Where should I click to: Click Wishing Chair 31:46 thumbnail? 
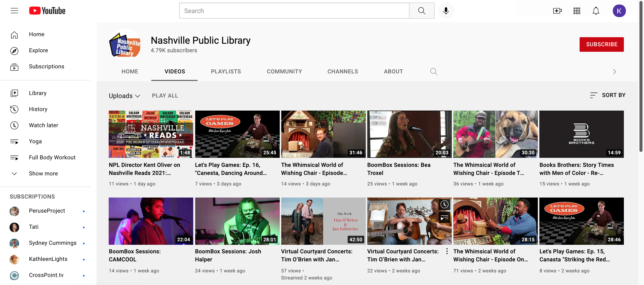point(324,134)
